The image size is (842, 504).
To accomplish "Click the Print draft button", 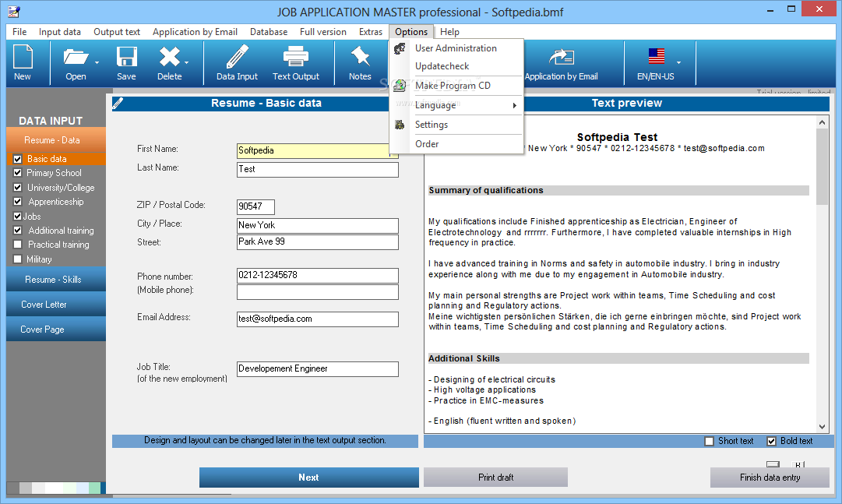I will (495, 478).
